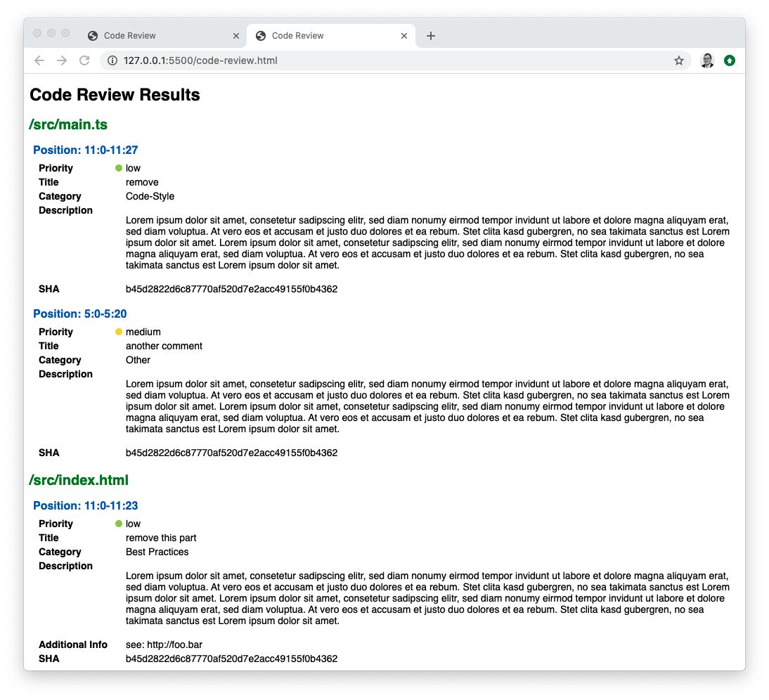The width and height of the screenshot is (769, 700).
Task: Click description paragraph under Position 11:0-11:23
Action: pyautogui.click(x=427, y=598)
